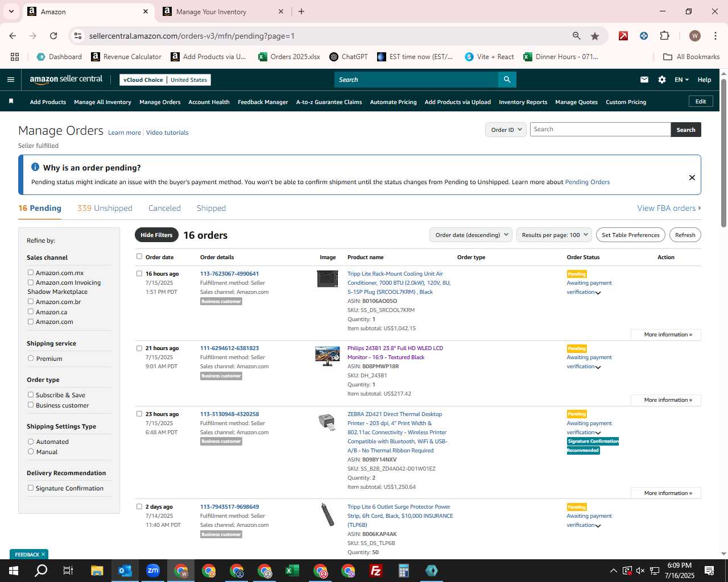The height and width of the screenshot is (582, 728).
Task: Click Set Table Preferences button
Action: tap(631, 235)
